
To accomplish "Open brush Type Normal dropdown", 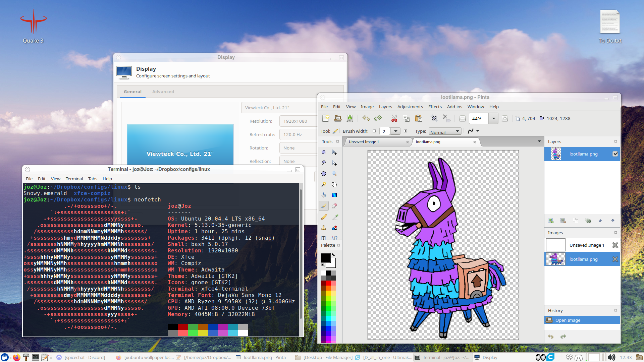I will coord(445,131).
